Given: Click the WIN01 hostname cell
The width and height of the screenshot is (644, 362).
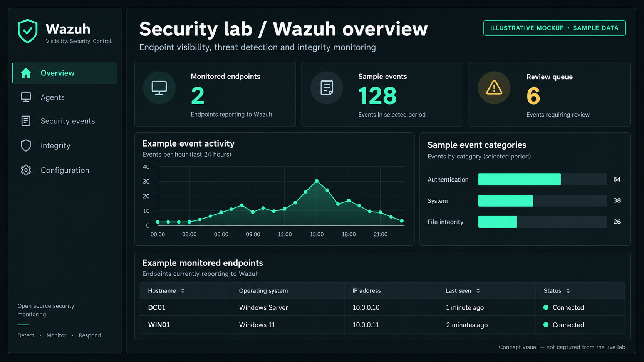Looking at the screenshot, I should 159,325.
